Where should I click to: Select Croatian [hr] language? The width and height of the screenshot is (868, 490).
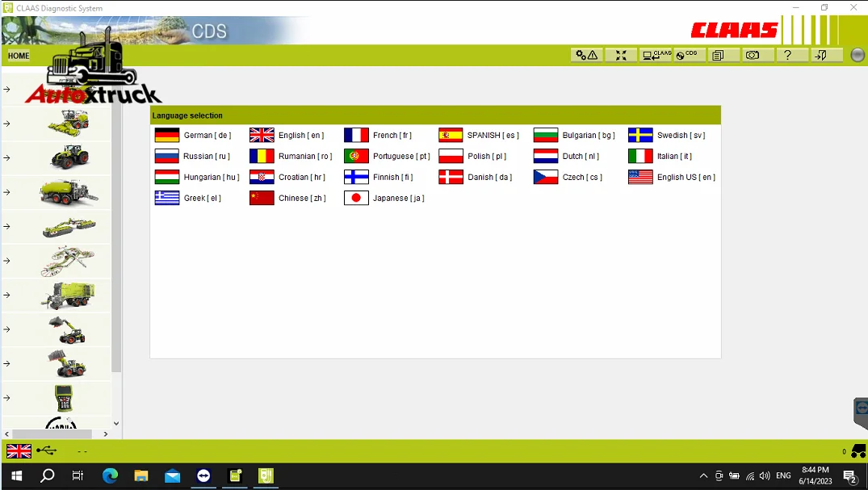coord(288,177)
